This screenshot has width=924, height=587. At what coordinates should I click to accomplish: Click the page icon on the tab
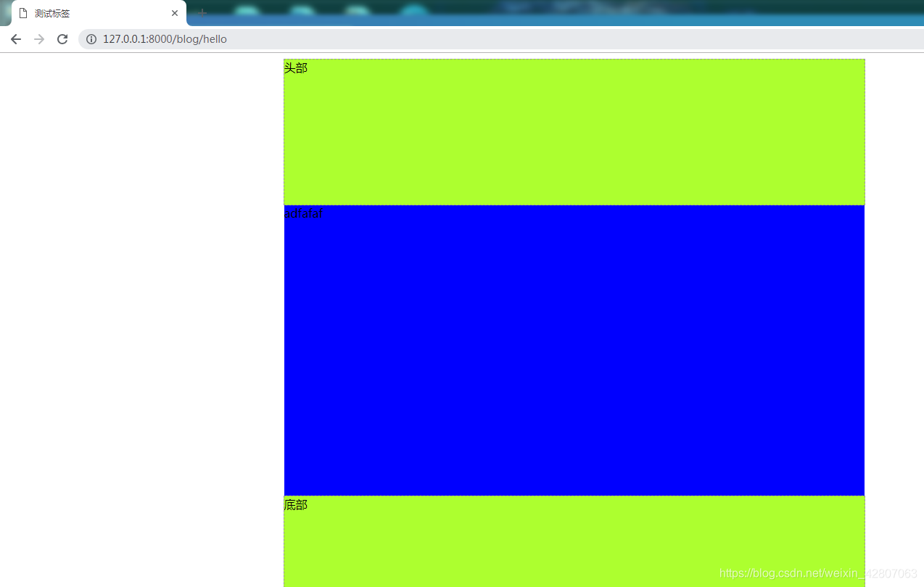(x=23, y=13)
